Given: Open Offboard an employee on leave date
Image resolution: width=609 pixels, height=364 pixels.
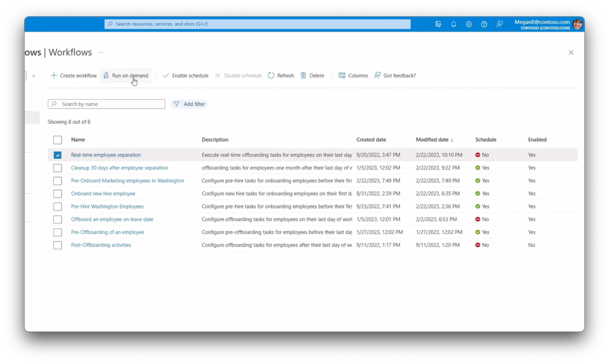Looking at the screenshot, I should point(112,219).
